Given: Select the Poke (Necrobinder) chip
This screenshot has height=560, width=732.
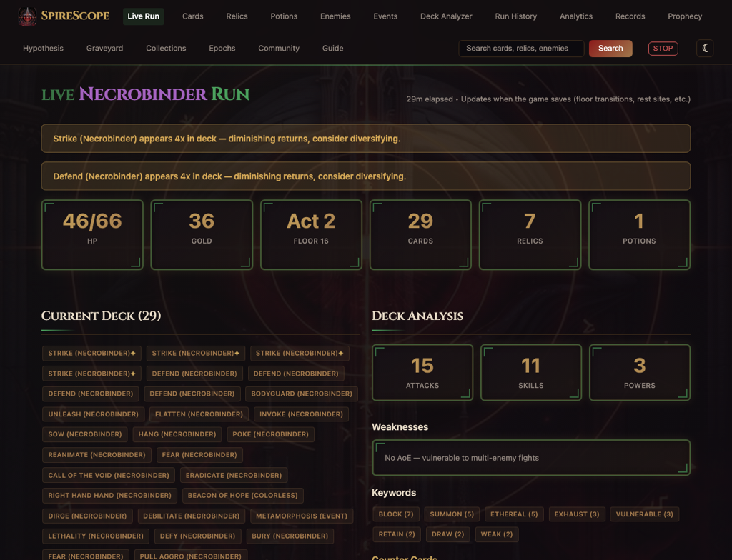Looking at the screenshot, I should point(270,434).
